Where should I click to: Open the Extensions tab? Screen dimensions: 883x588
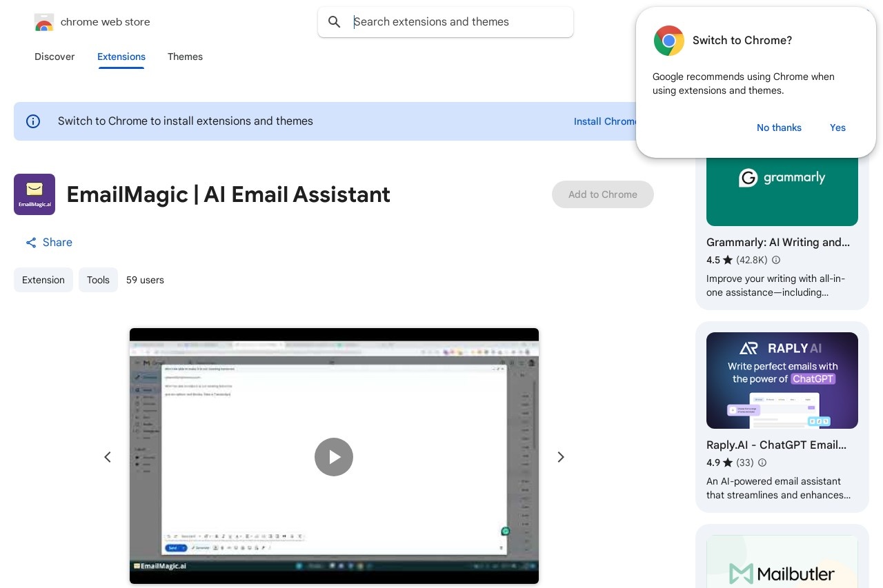tap(121, 57)
